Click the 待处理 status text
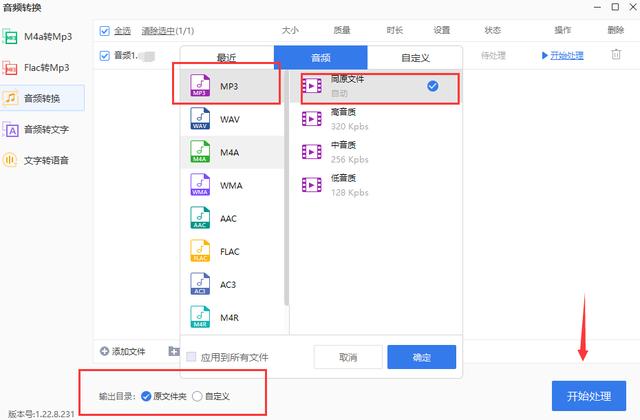The width and height of the screenshot is (640, 420). coord(493,56)
